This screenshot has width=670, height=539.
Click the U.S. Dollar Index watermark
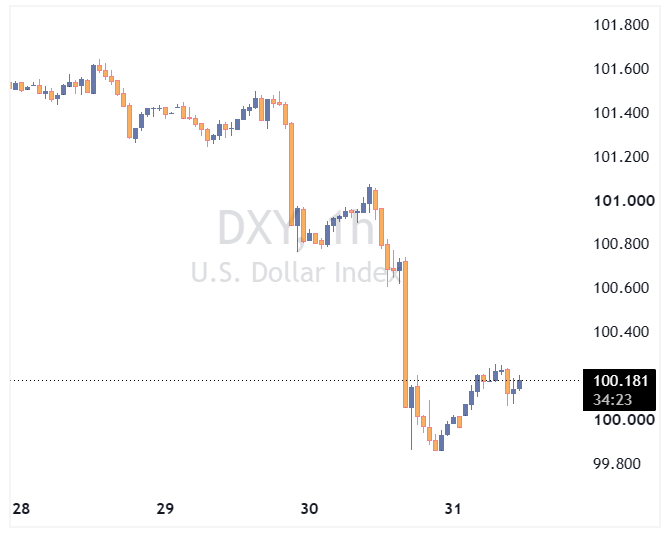[x=296, y=272]
